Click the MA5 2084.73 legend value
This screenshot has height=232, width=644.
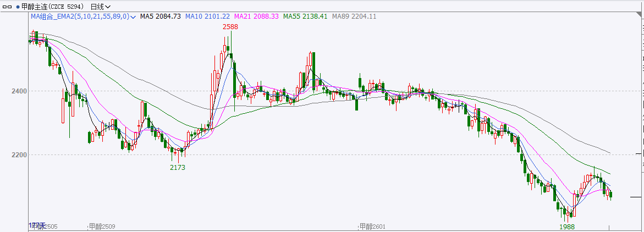pos(160,16)
